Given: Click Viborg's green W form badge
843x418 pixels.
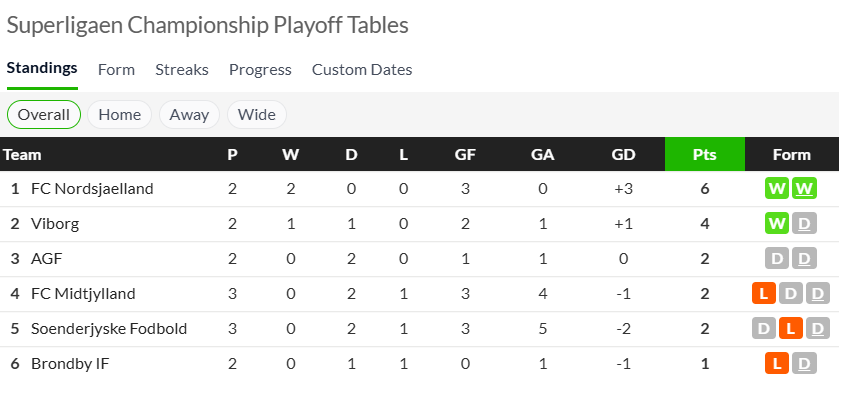Looking at the screenshot, I should pos(778,223).
